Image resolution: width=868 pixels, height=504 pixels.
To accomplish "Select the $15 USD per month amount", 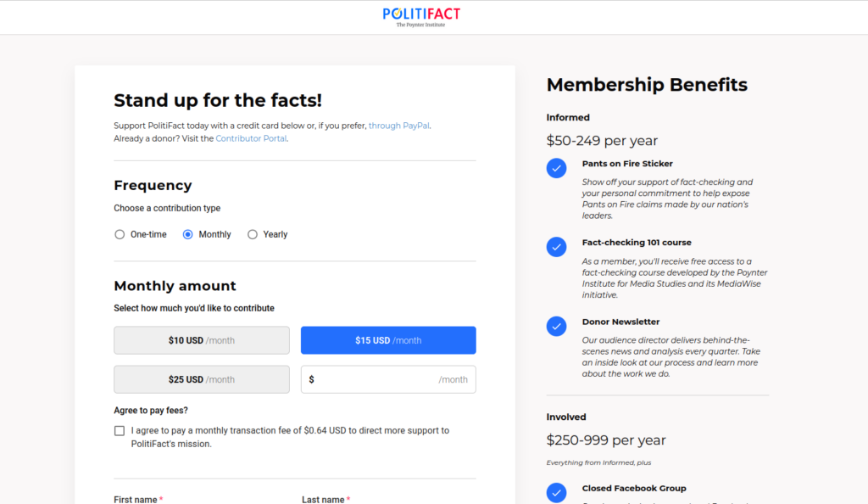I will 387,339.
